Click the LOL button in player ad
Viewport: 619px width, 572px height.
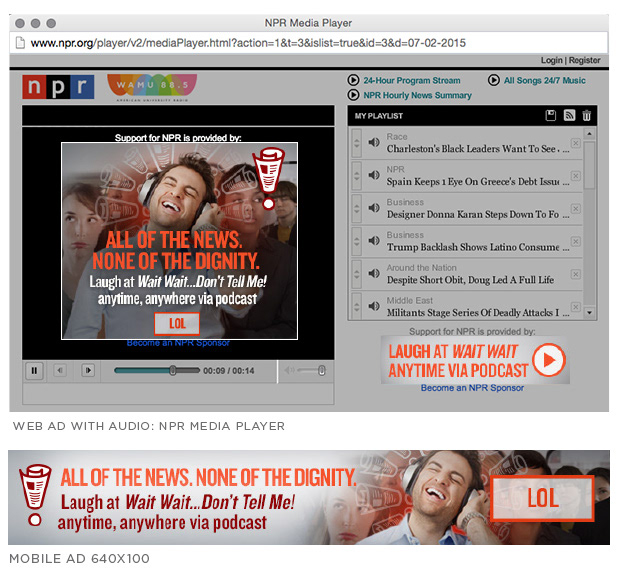(177, 324)
